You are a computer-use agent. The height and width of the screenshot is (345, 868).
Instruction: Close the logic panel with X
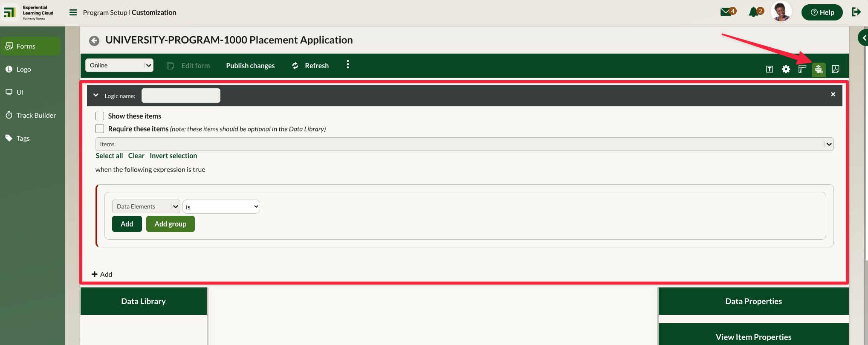pos(833,94)
